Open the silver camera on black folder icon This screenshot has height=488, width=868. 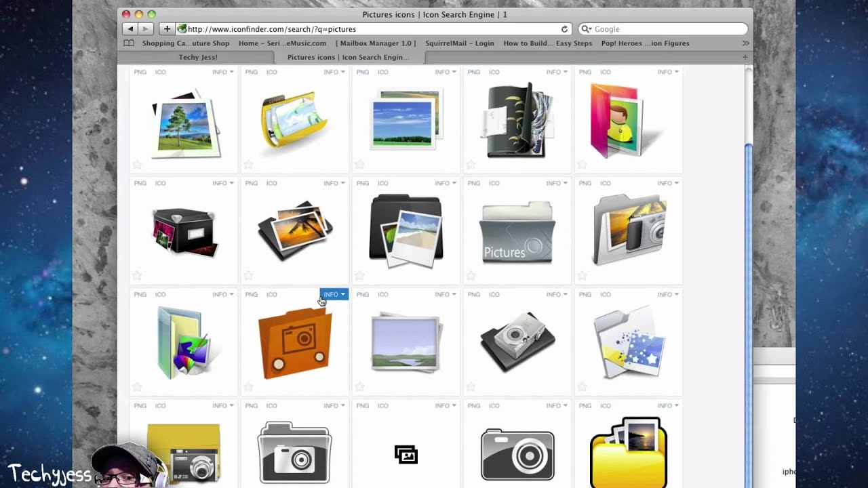tap(517, 342)
